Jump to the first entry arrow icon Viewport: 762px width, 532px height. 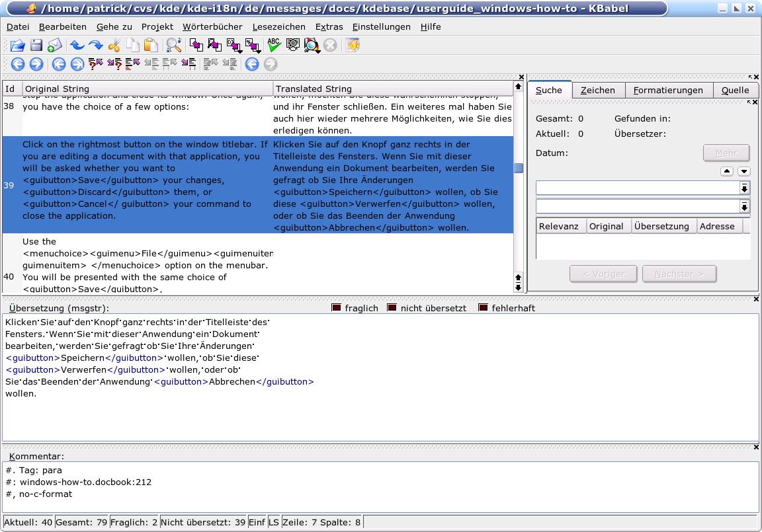click(59, 64)
